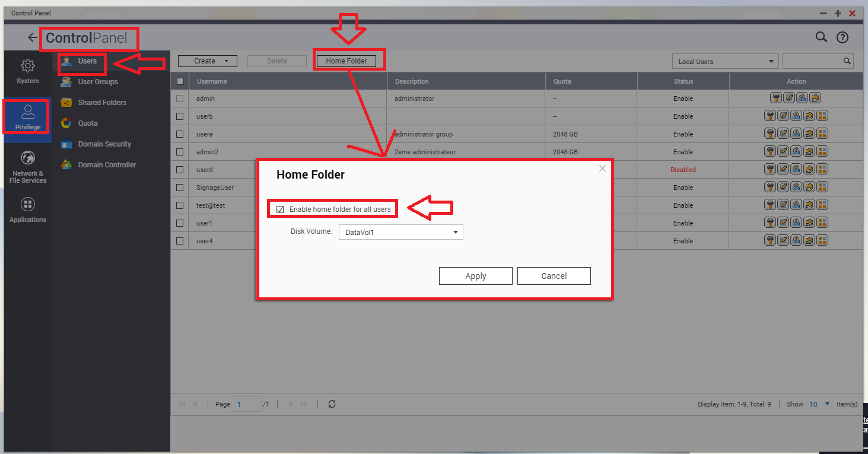Open application privilege grid icon for userd
This screenshot has height=454, width=868.
[822, 170]
